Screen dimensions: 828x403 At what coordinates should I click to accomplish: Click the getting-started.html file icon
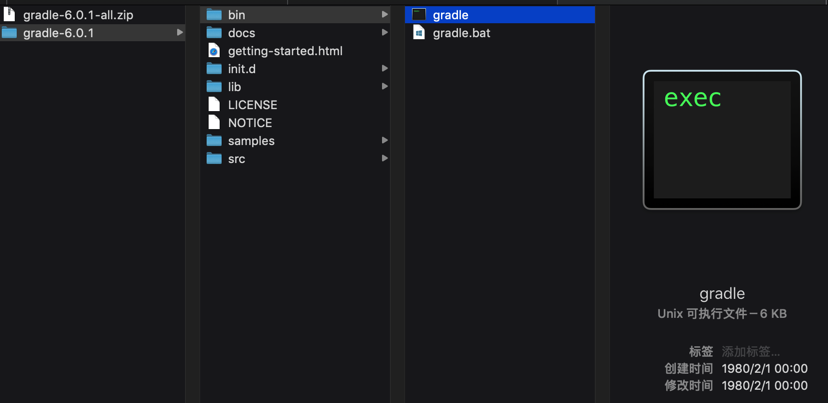[214, 51]
